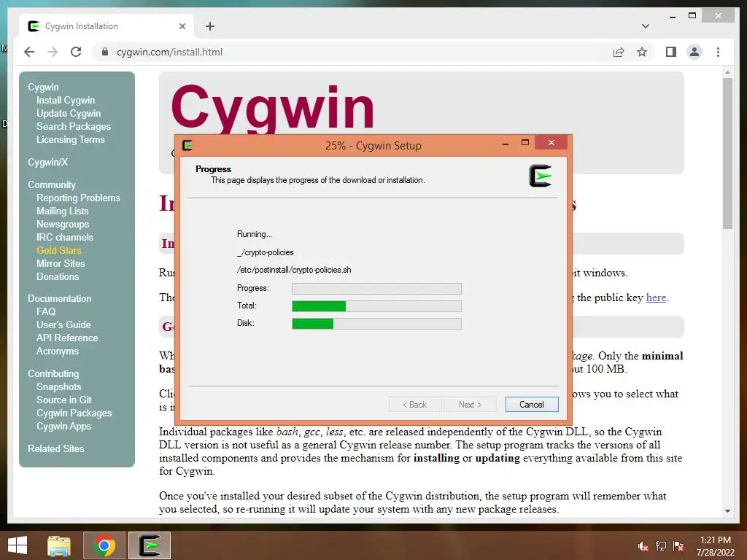Screen dimensions: 747x560
Task: Share this page via the share icon
Action: pos(619,52)
